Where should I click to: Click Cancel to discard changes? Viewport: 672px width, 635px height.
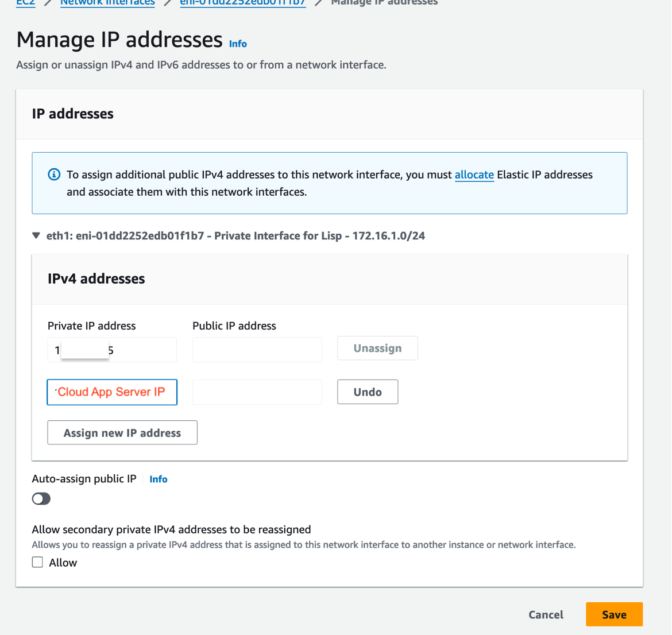click(x=545, y=614)
